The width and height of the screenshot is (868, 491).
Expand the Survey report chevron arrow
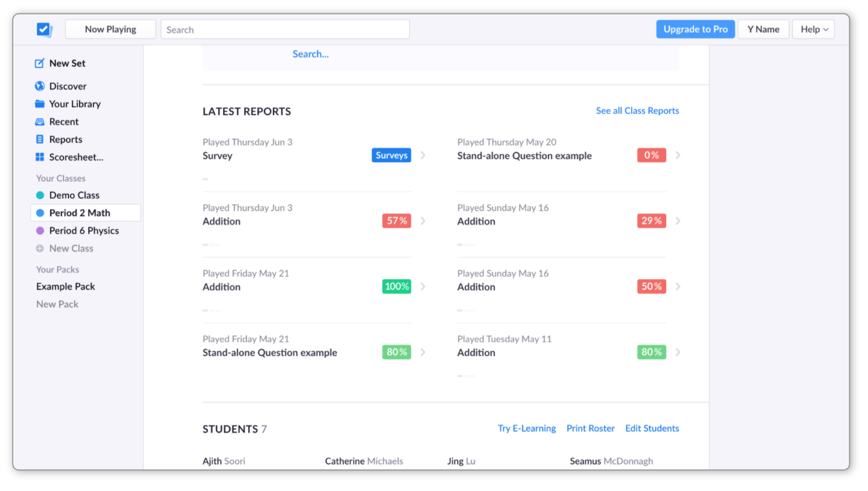click(423, 156)
